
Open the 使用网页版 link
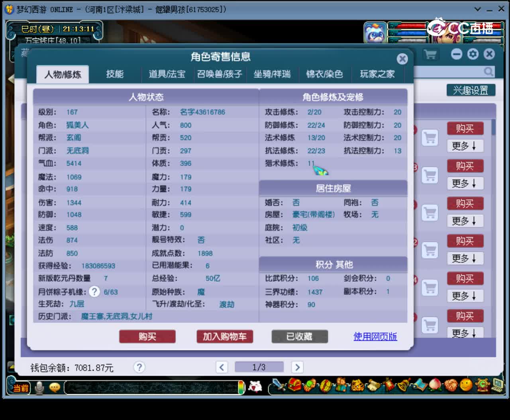(375, 337)
